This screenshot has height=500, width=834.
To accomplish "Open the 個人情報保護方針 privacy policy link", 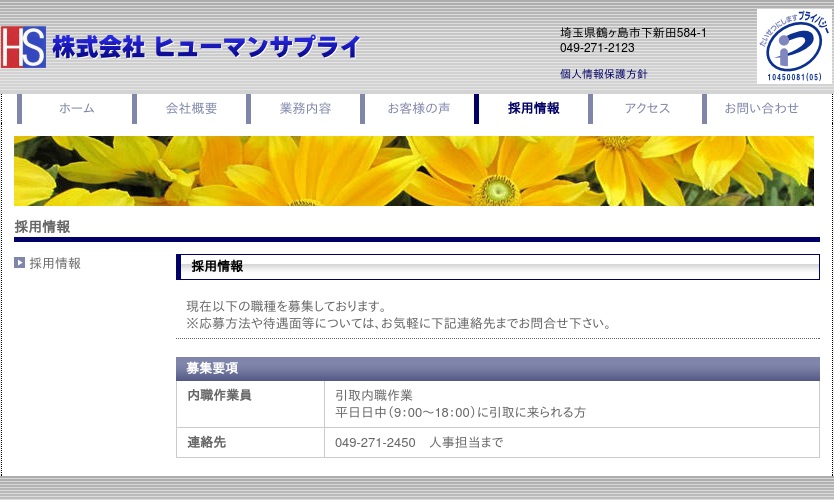I will pos(604,74).
